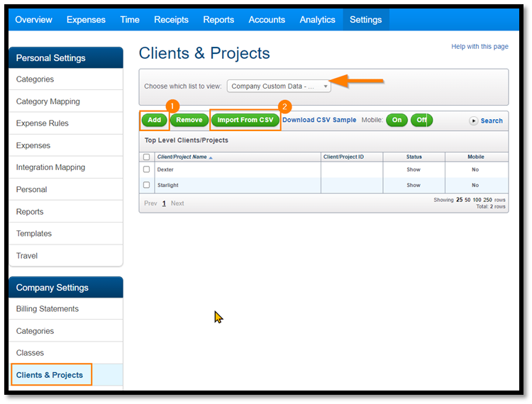Click the Remove button
The width and height of the screenshot is (532, 404).
point(189,120)
